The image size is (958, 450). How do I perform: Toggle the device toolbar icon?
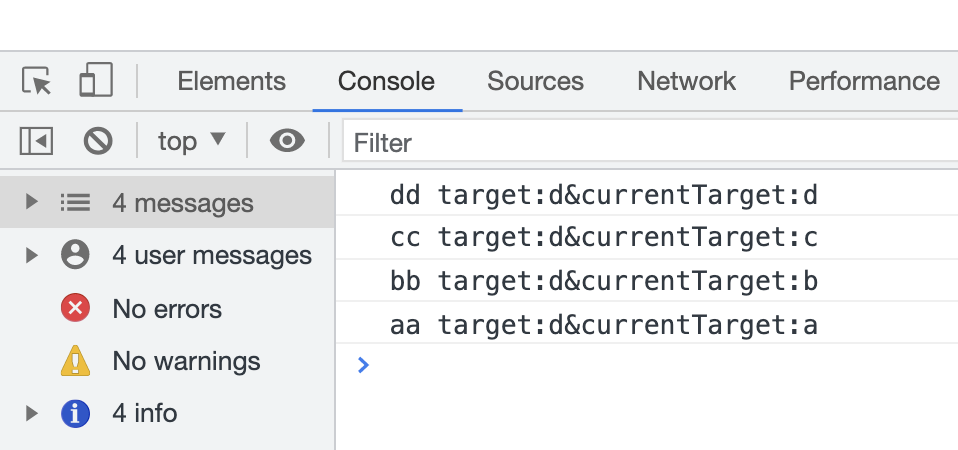click(95, 81)
